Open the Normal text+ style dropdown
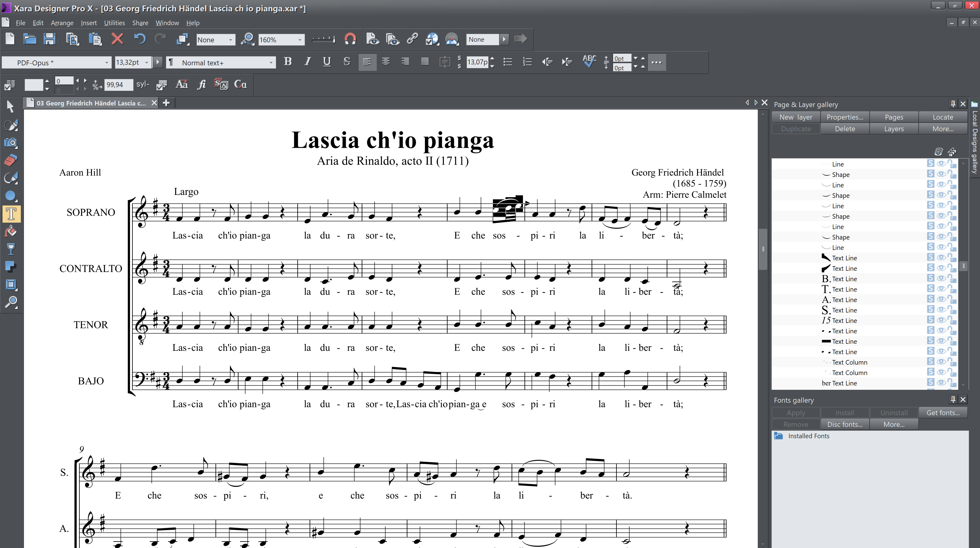The image size is (980, 548). pyautogui.click(x=271, y=63)
